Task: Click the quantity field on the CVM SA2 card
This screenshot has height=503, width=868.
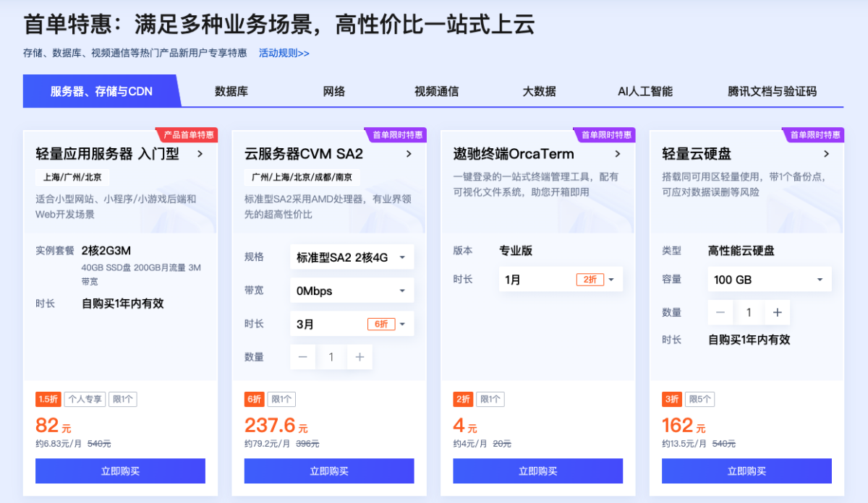Action: [x=331, y=357]
